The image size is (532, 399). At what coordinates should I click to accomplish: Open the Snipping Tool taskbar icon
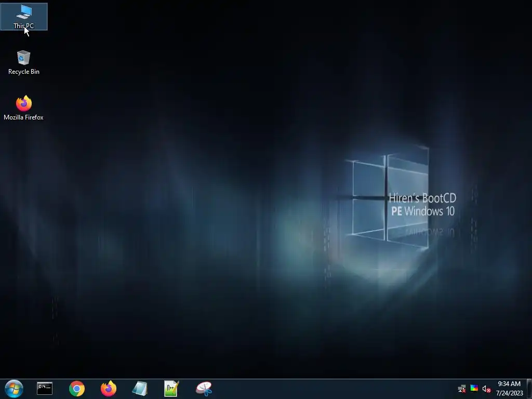(204, 389)
